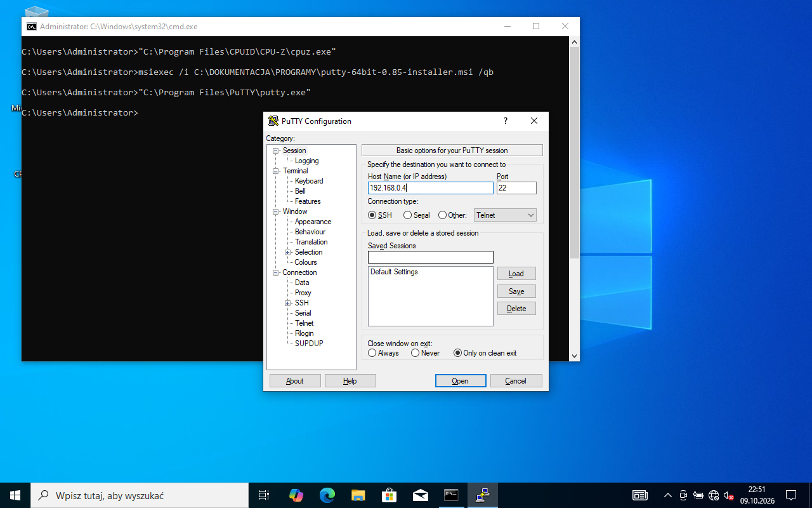Click the Save session button
Screen dimensions: 812x508
pyautogui.click(x=516, y=291)
